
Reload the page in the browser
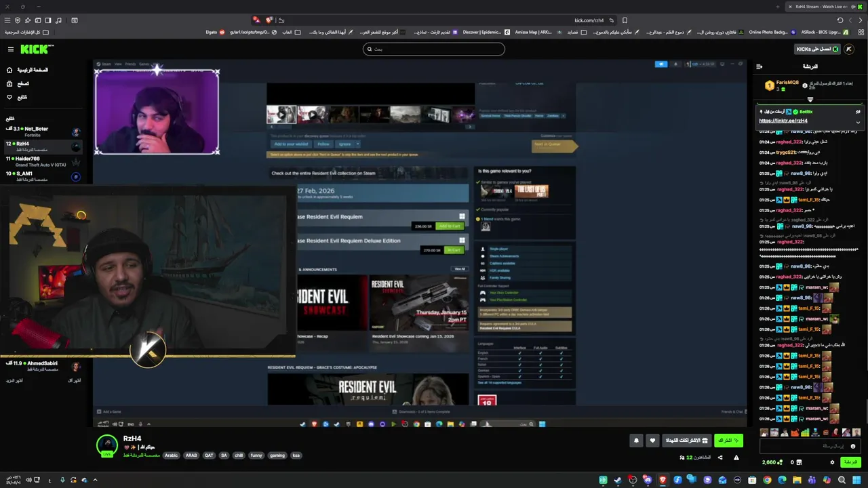tap(840, 20)
